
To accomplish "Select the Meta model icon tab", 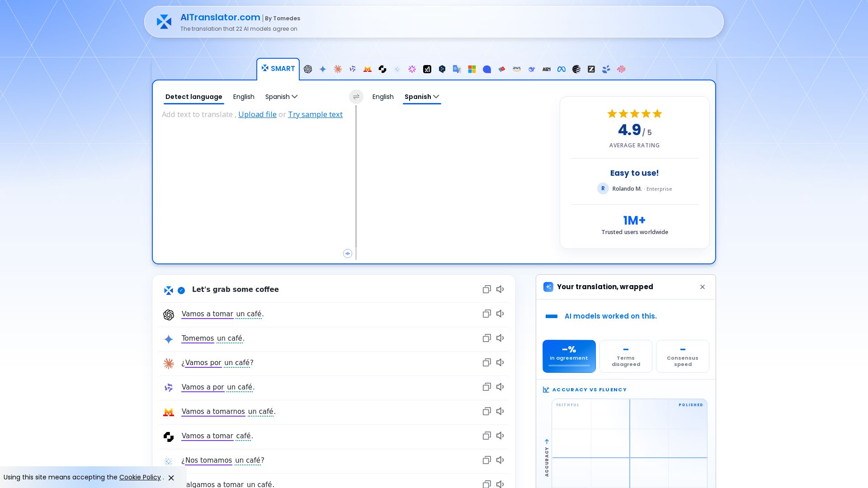I will point(561,69).
